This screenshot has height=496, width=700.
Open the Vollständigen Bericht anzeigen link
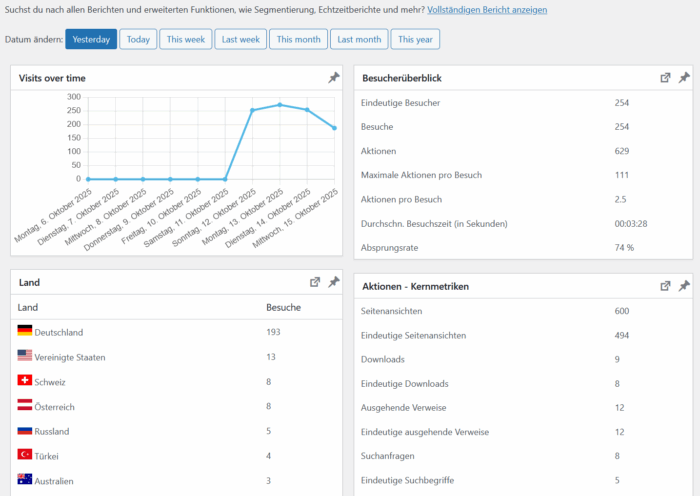tap(487, 9)
